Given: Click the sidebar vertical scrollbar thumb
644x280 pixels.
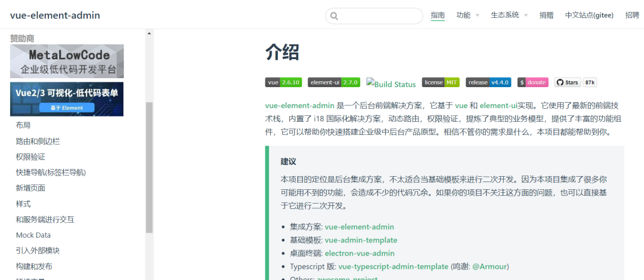Looking at the screenshot, I should [149, 167].
